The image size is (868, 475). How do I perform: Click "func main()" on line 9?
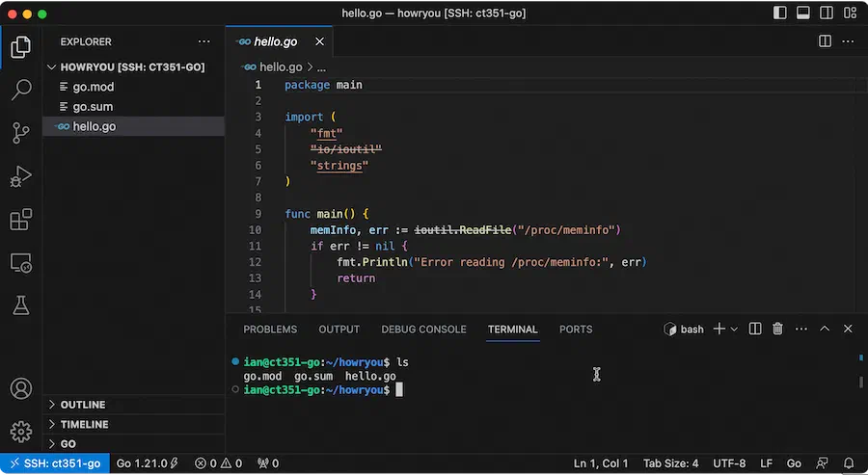tap(322, 214)
